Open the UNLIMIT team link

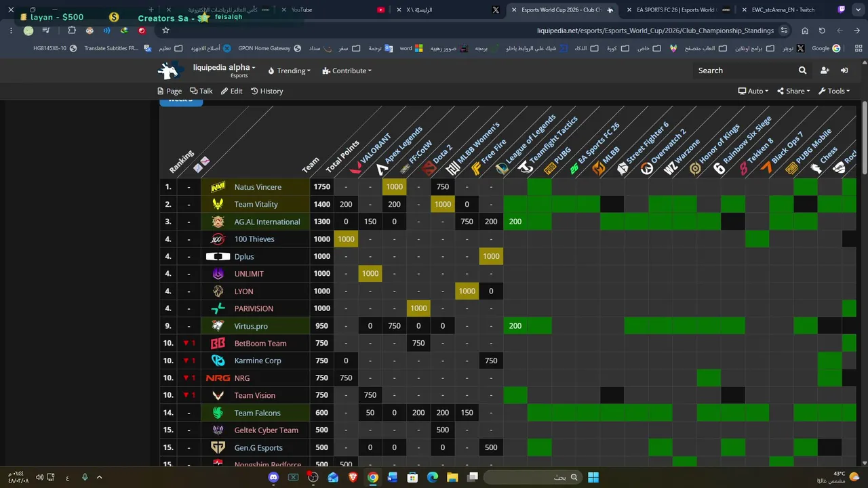(x=249, y=274)
